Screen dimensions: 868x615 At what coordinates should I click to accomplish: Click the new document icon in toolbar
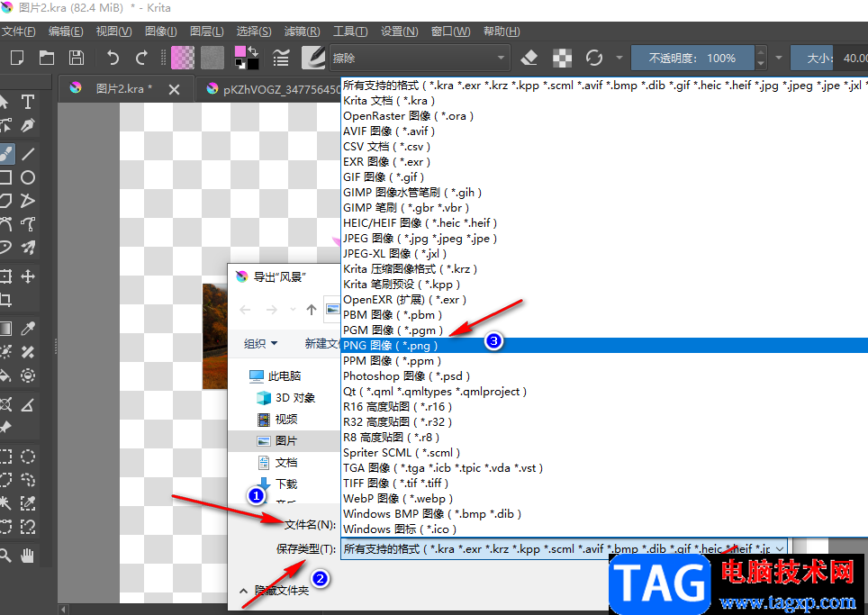(17, 58)
